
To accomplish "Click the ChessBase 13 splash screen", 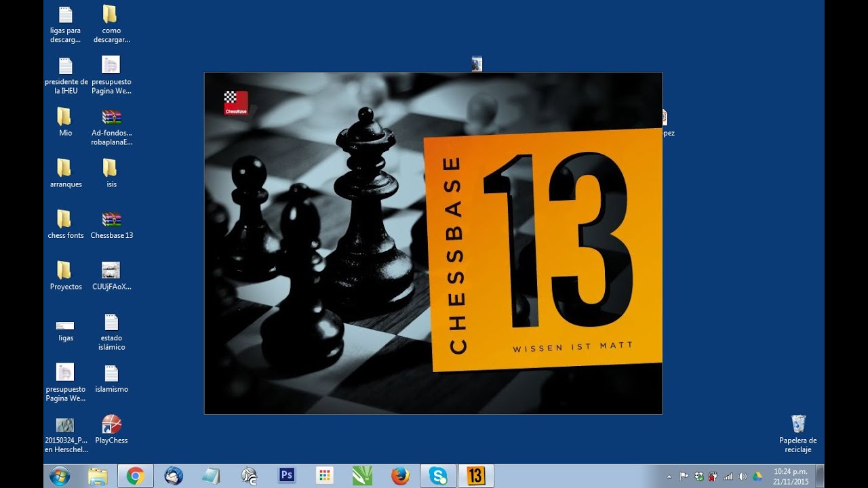I will click(433, 243).
